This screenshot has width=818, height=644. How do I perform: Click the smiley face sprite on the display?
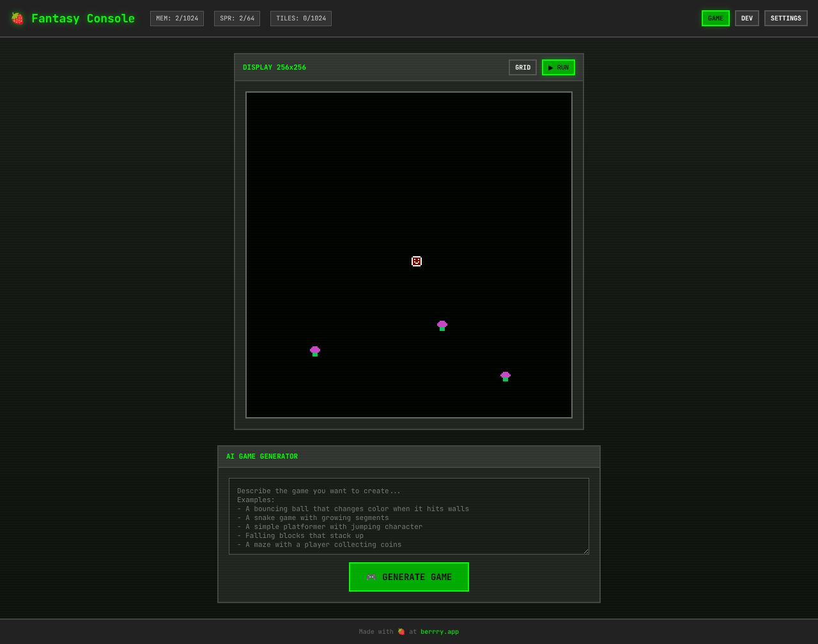417,261
